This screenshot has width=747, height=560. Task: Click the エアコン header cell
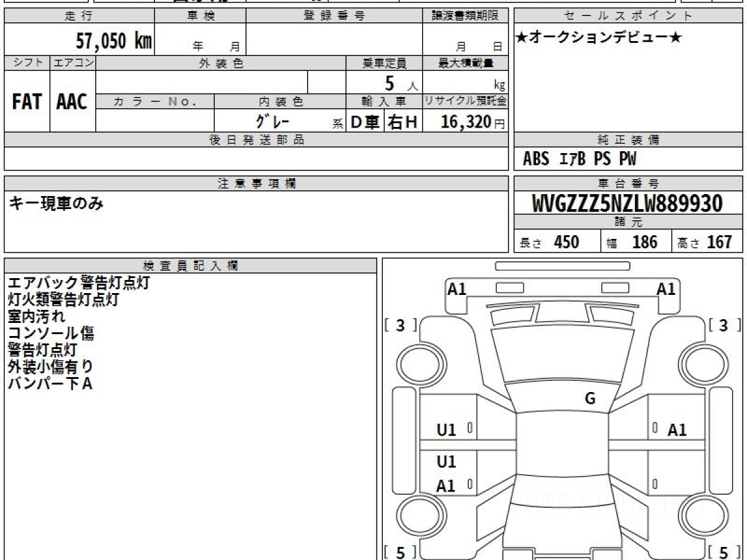point(73,63)
